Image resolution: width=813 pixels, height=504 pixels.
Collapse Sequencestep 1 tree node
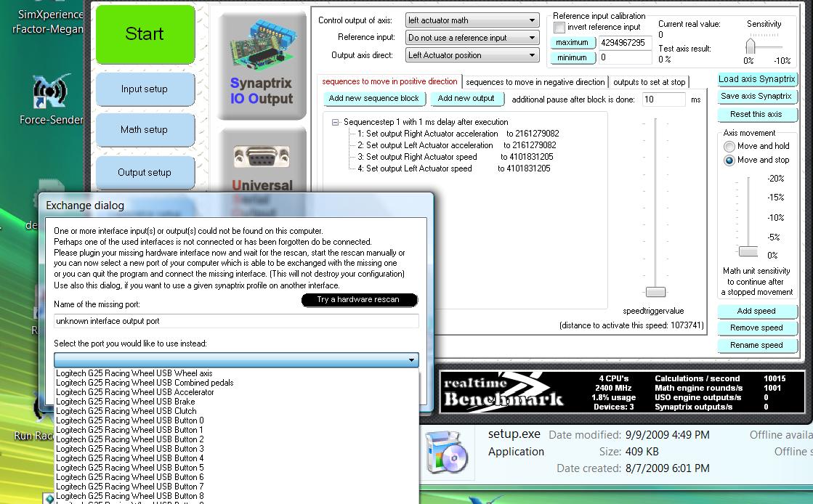pyautogui.click(x=336, y=123)
